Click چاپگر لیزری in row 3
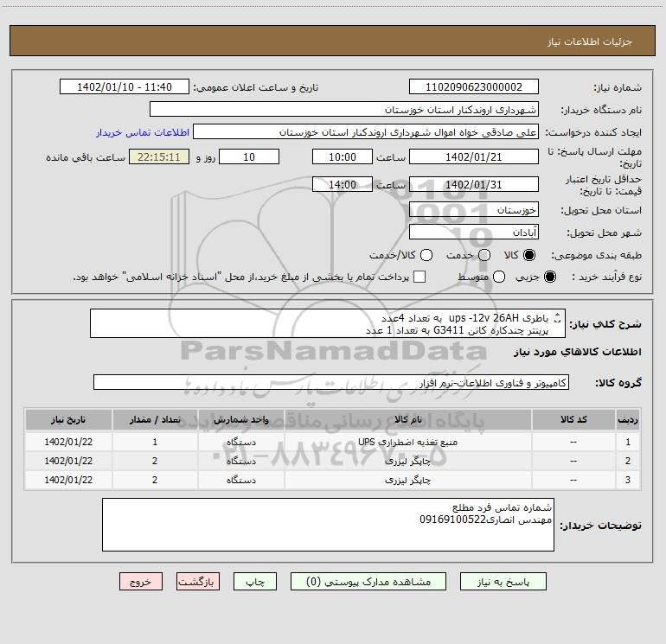The width and height of the screenshot is (666, 644). click(x=407, y=480)
